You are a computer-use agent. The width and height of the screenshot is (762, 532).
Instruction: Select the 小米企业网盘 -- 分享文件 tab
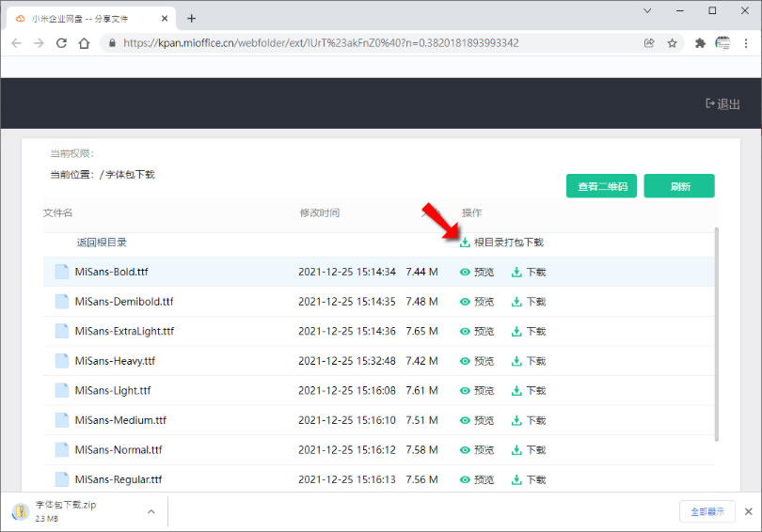click(x=91, y=19)
